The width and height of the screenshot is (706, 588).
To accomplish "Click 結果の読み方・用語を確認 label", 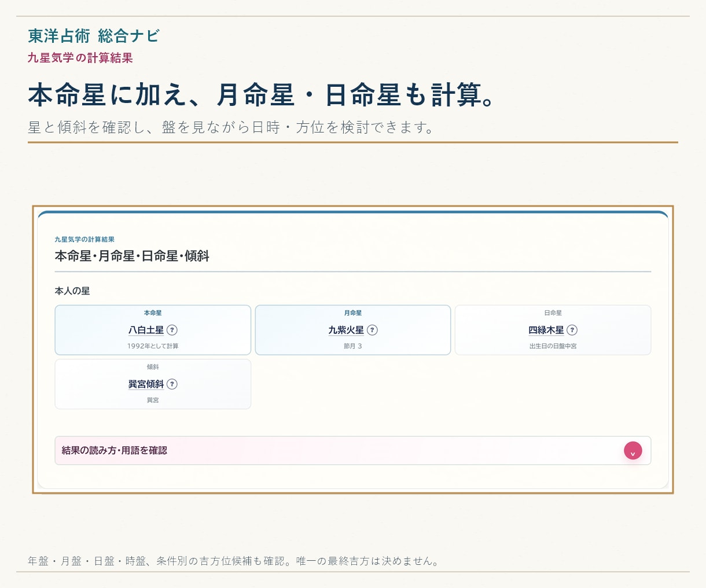I will (x=115, y=450).
